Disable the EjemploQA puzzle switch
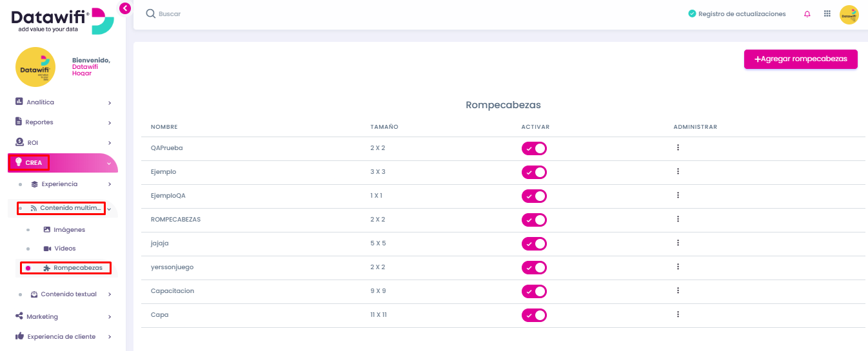This screenshot has width=868, height=351. click(x=534, y=196)
